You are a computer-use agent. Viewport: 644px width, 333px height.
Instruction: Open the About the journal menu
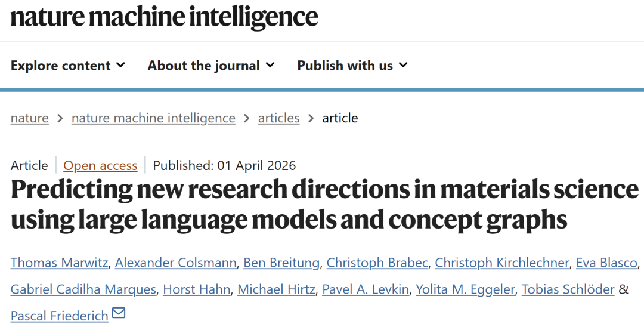(x=211, y=66)
